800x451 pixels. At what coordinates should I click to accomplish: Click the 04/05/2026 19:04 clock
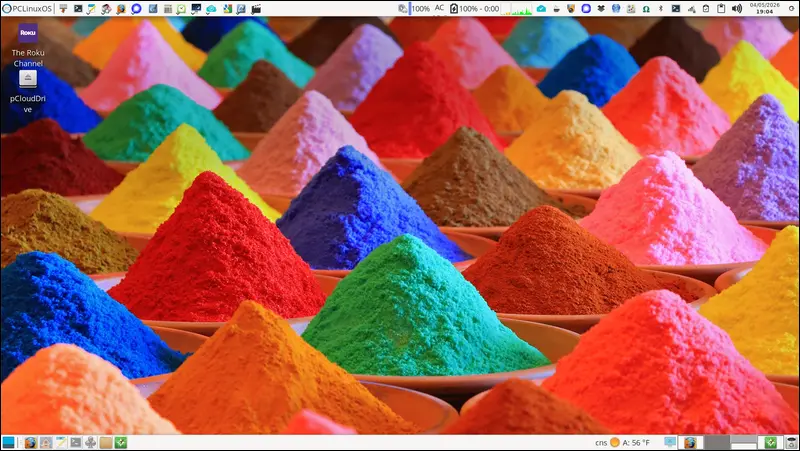pyautogui.click(x=765, y=9)
